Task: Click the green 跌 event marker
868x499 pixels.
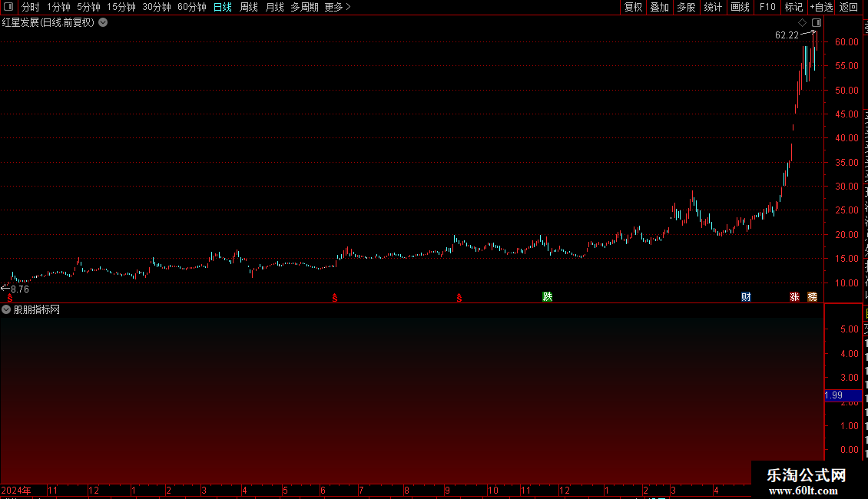Action: (x=548, y=296)
